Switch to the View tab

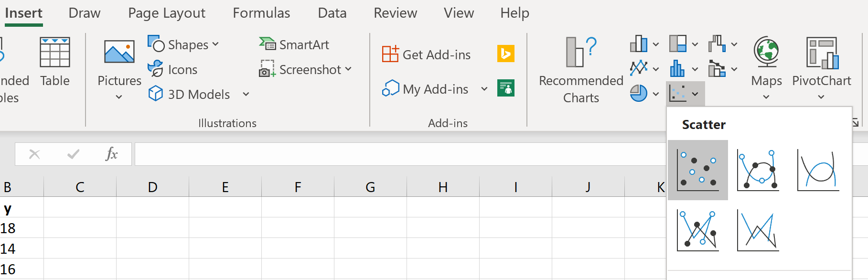click(459, 13)
